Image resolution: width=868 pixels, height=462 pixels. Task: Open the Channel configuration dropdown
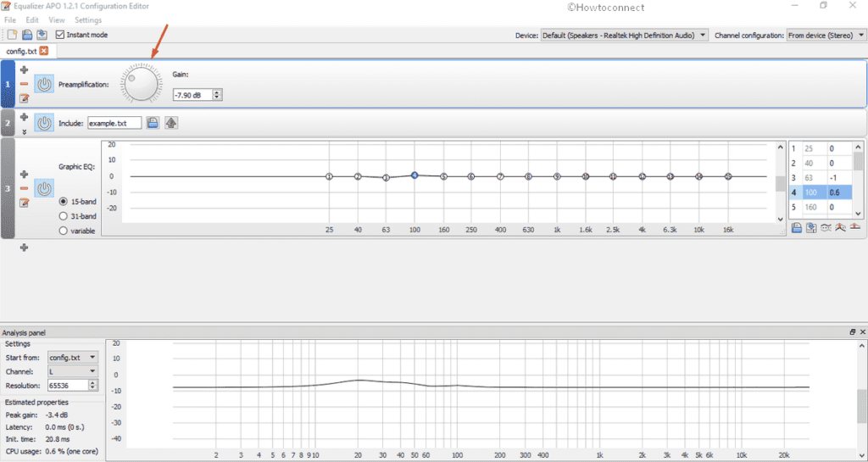(x=824, y=35)
